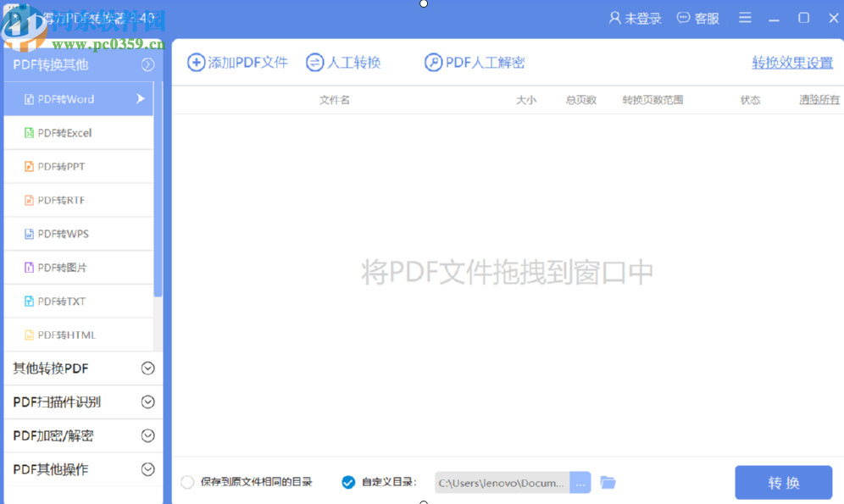Select 保存到原文件相同的目录 radio option
844x504 pixels.
point(187,482)
